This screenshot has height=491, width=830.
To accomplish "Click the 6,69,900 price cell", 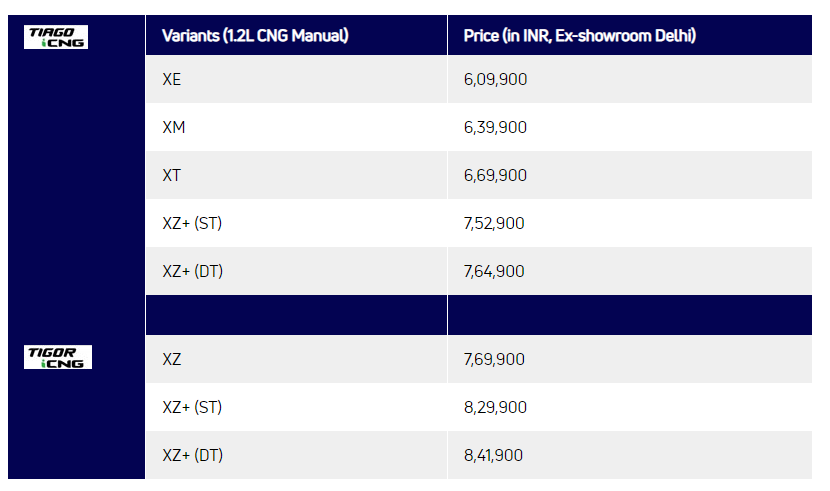I will (x=495, y=176).
